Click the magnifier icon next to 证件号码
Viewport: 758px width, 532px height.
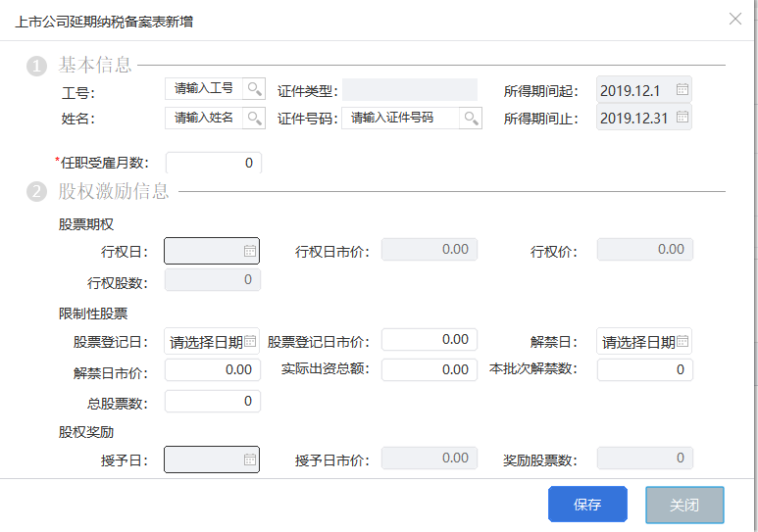pyautogui.click(x=472, y=119)
